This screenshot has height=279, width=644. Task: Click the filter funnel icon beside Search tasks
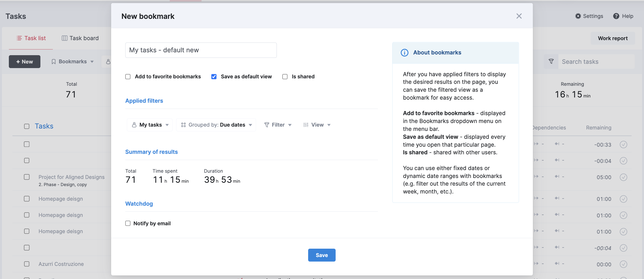(x=551, y=61)
